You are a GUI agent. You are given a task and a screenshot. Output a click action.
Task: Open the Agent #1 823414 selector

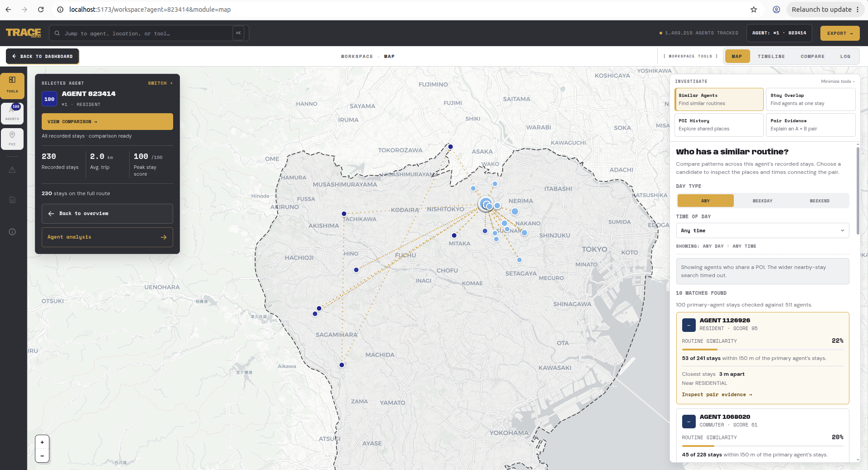(779, 33)
